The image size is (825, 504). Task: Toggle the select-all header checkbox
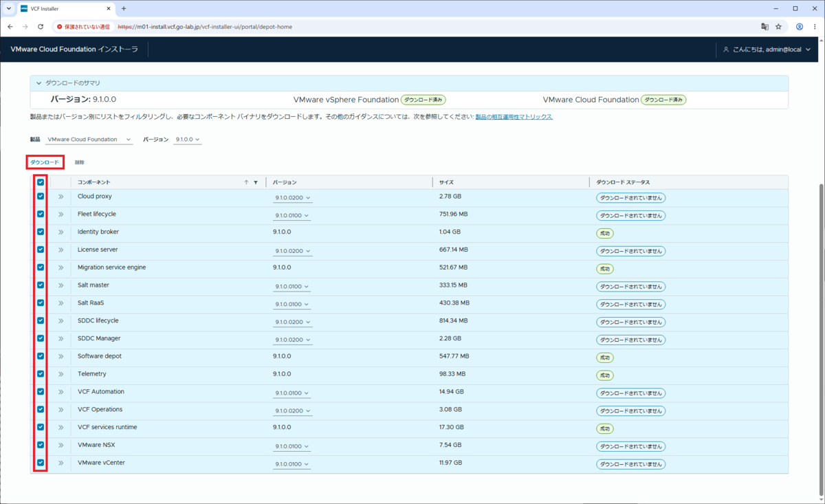41,182
